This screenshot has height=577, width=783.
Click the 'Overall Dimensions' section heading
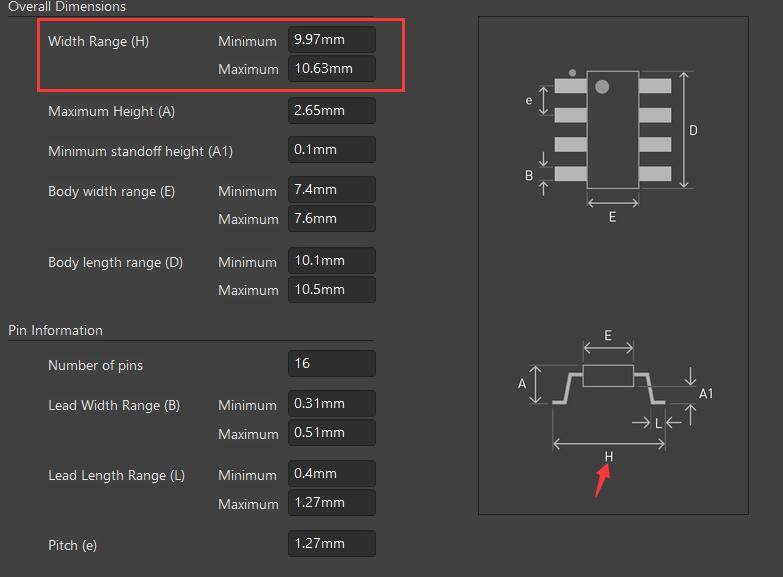pyautogui.click(x=67, y=6)
